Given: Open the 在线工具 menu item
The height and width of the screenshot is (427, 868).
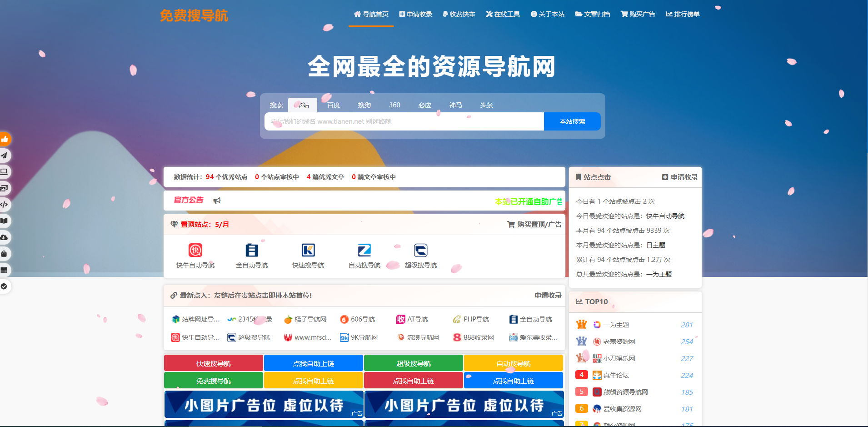Looking at the screenshot, I should pyautogui.click(x=503, y=14).
